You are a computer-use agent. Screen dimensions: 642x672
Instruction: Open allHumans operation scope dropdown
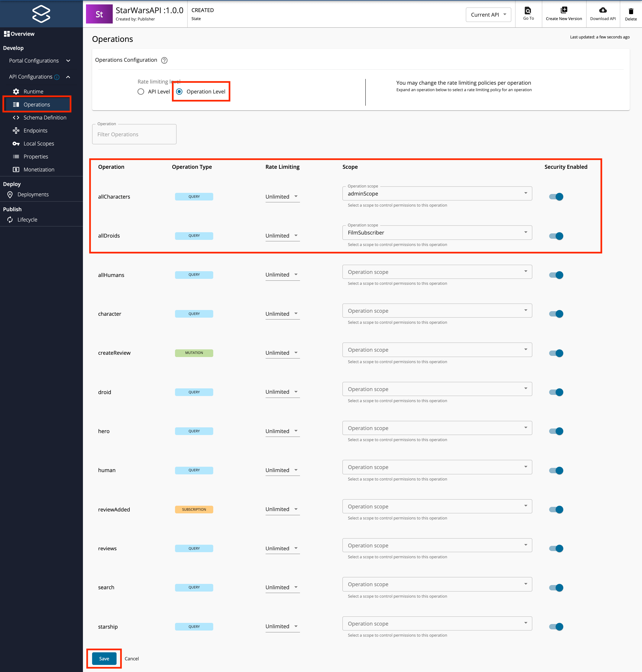(437, 272)
